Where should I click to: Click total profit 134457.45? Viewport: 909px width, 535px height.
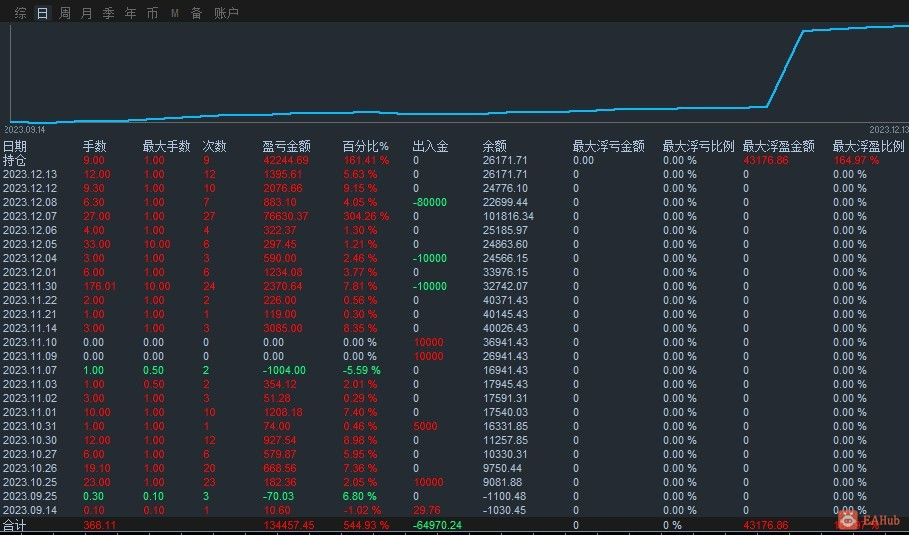coord(289,525)
